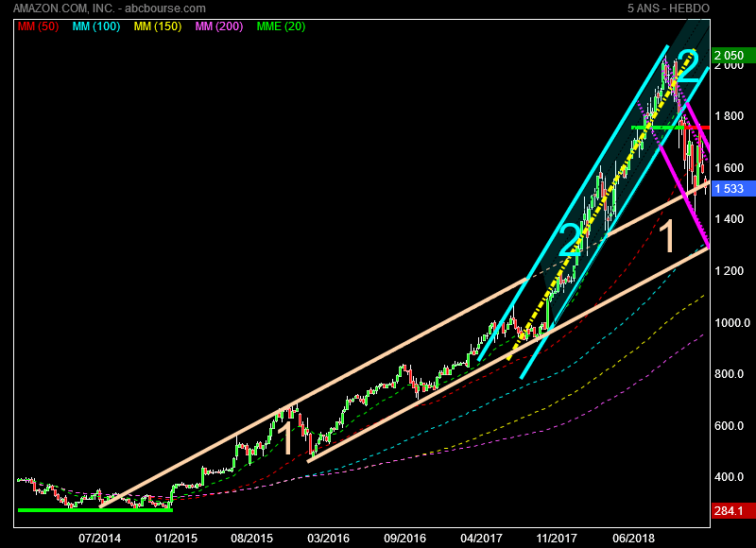
Task: Click the 1 600 price axis label
Action: click(729, 168)
